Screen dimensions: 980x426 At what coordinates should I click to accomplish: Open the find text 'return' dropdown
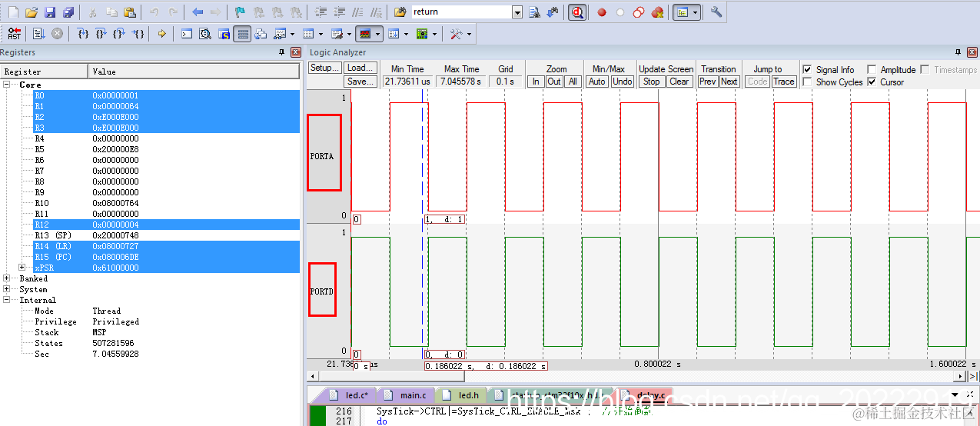click(517, 12)
